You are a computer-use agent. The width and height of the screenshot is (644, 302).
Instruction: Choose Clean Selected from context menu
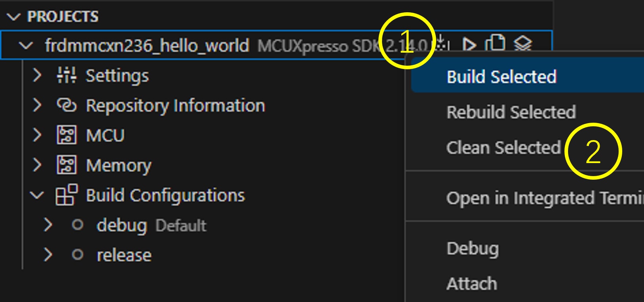[x=503, y=148]
